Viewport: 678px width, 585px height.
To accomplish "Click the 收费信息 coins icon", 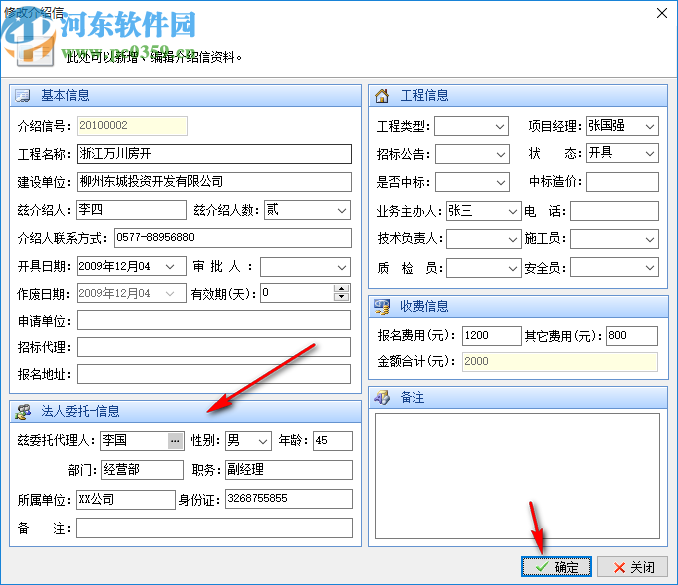I will pos(382,307).
